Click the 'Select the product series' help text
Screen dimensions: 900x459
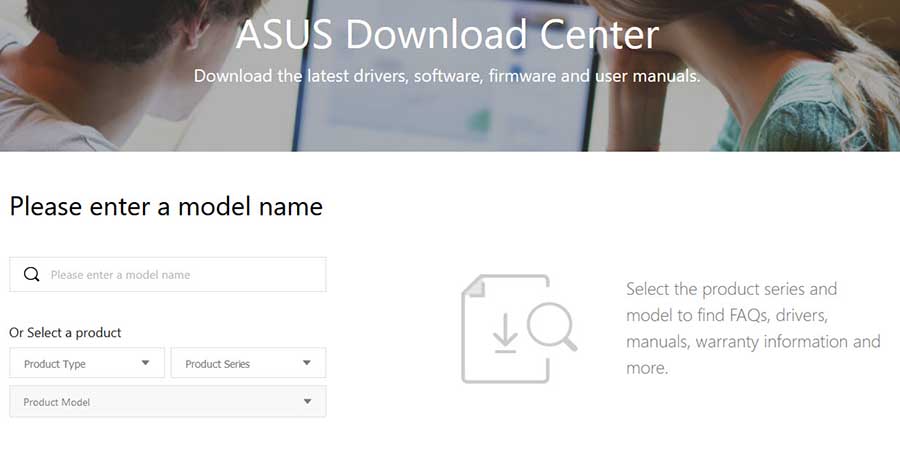point(753,328)
